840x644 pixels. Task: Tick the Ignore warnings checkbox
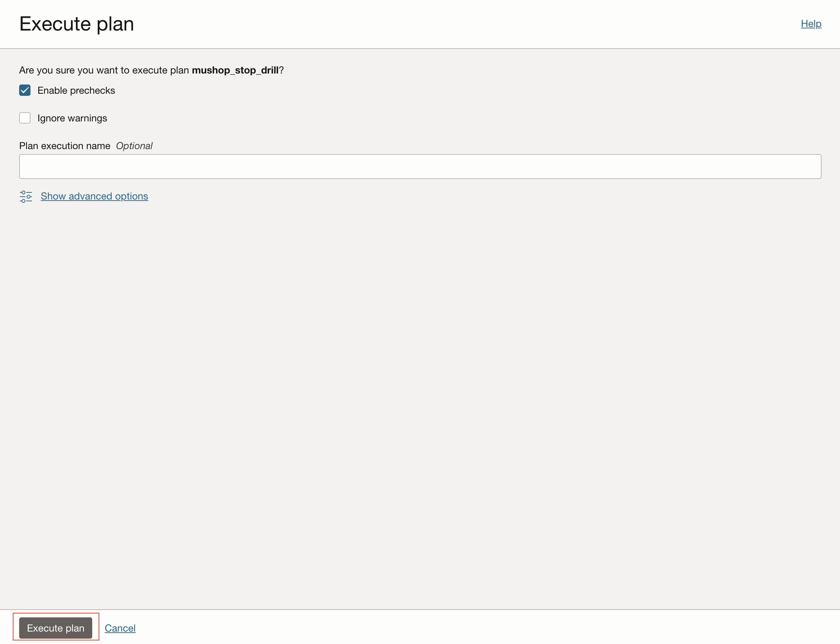point(25,118)
